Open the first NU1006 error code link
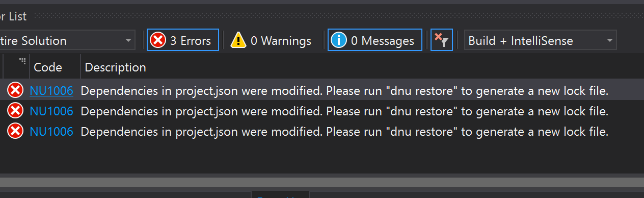Image resolution: width=644 pixels, height=198 pixels. click(x=51, y=91)
